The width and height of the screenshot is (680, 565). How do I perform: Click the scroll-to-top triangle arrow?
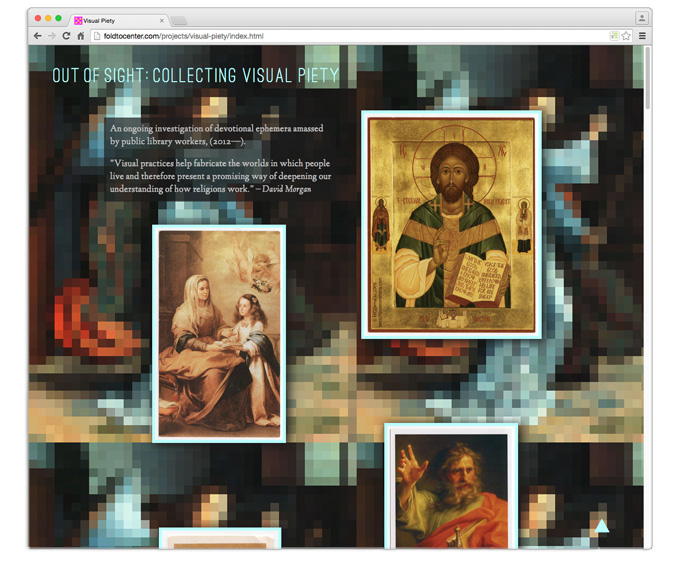(x=602, y=526)
